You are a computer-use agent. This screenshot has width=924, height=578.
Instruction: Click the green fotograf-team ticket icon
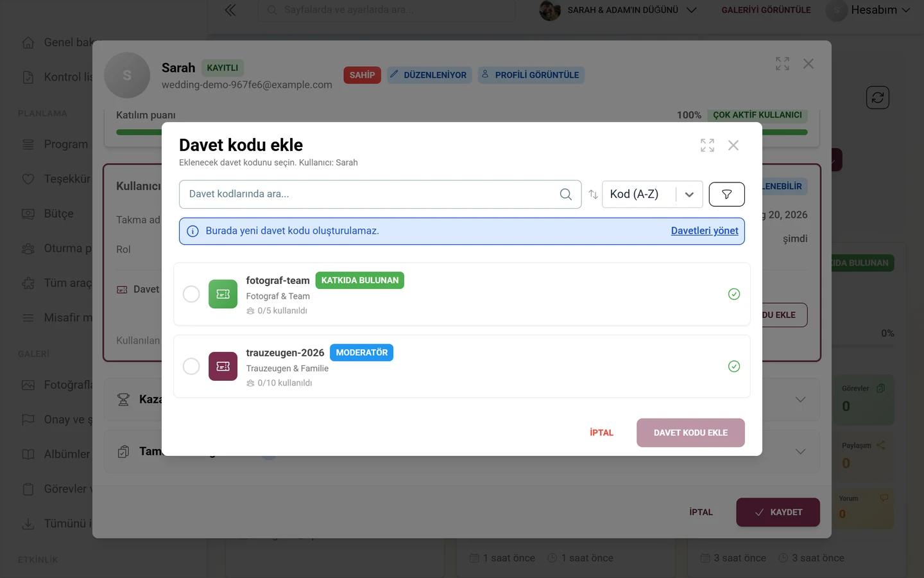223,294
